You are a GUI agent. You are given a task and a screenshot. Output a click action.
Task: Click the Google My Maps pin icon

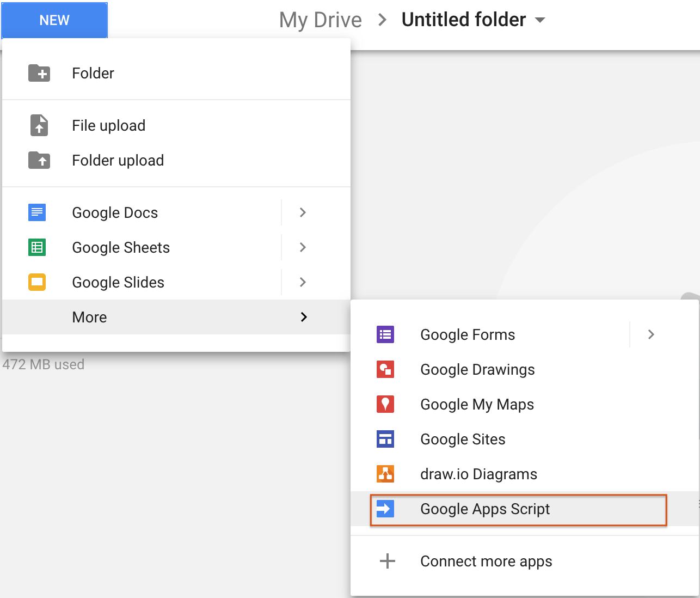pos(385,404)
